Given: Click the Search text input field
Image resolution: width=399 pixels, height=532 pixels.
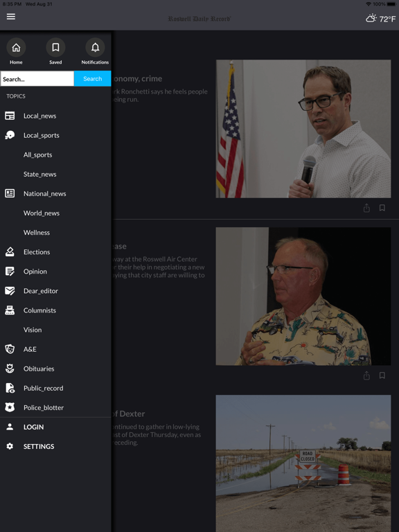Looking at the screenshot, I should [37, 79].
